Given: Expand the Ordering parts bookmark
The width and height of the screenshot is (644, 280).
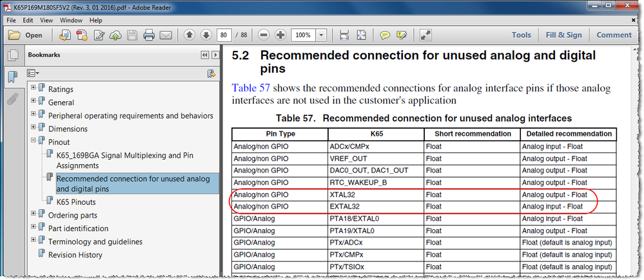Looking at the screenshot, I should pos(34,214).
